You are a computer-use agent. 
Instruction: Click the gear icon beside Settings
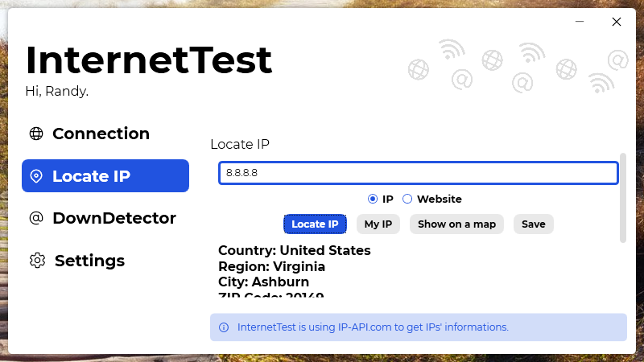[37, 260]
